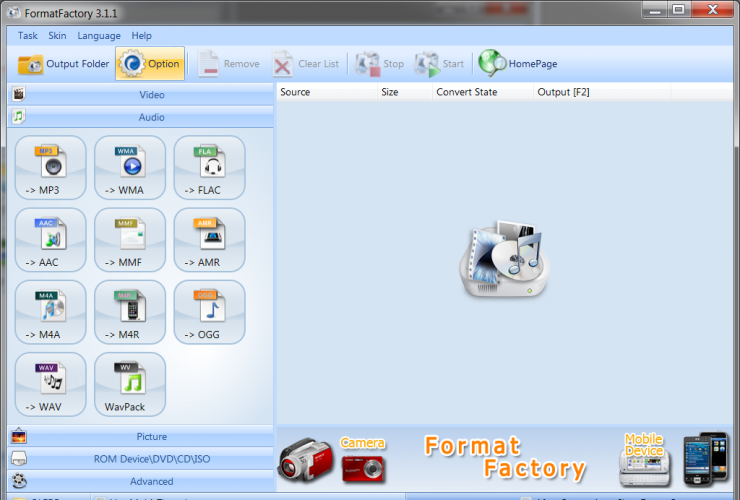
Task: Select the M4R ringtone format icon
Action: 130,312
